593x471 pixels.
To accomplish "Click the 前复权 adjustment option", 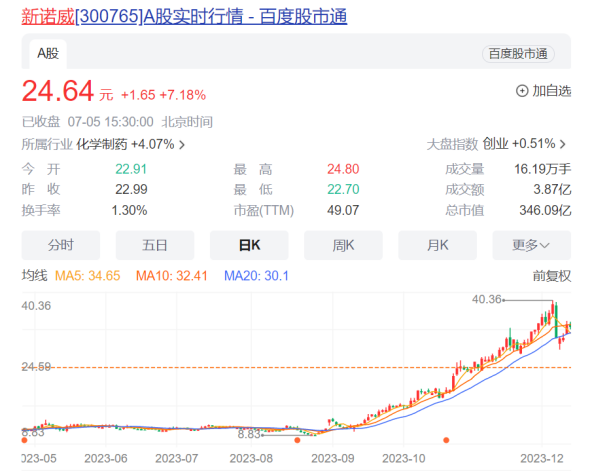I will [552, 276].
